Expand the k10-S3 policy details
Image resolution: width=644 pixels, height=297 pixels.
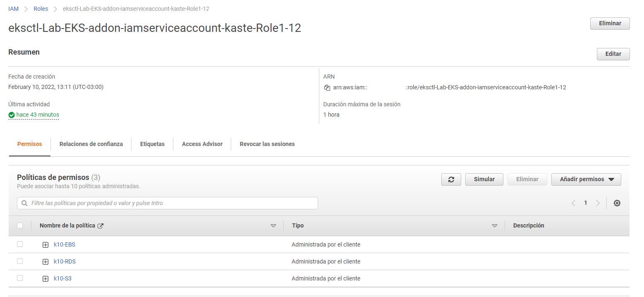point(45,278)
